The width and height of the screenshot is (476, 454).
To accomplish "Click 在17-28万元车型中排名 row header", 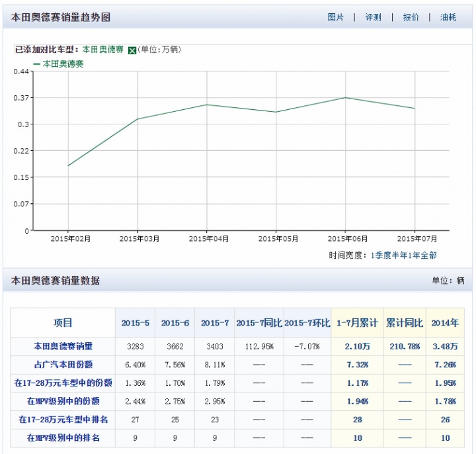I will 63,420.
